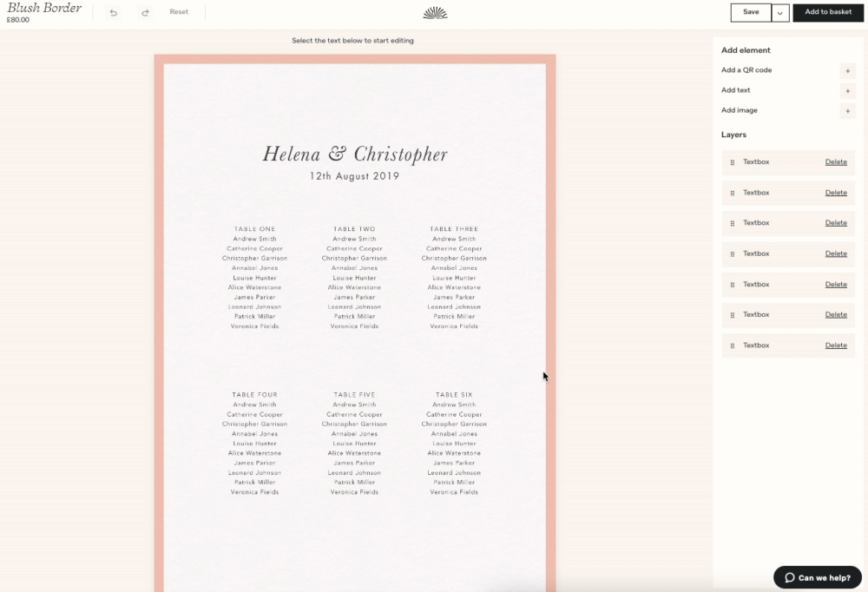
Task: Delete the fourth Textbox layer
Action: pyautogui.click(x=835, y=253)
